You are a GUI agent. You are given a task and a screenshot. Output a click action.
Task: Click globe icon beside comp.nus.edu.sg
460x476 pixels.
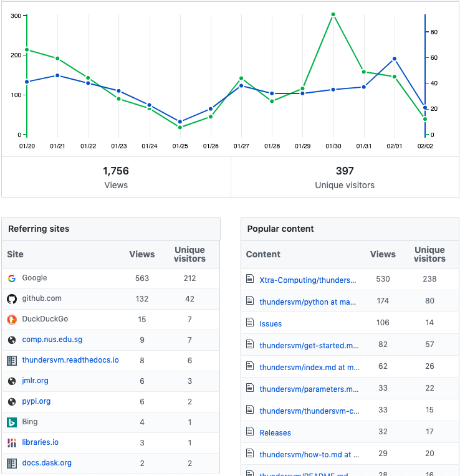[x=12, y=340]
